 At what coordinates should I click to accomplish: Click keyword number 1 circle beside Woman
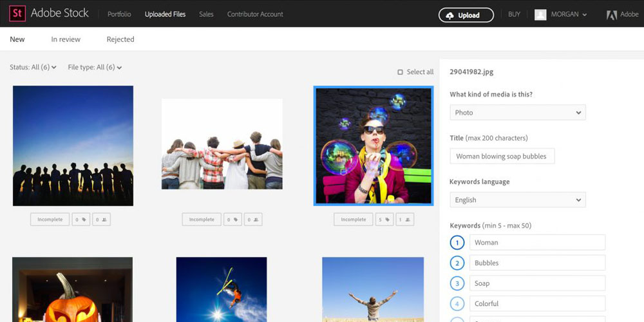coord(457,243)
